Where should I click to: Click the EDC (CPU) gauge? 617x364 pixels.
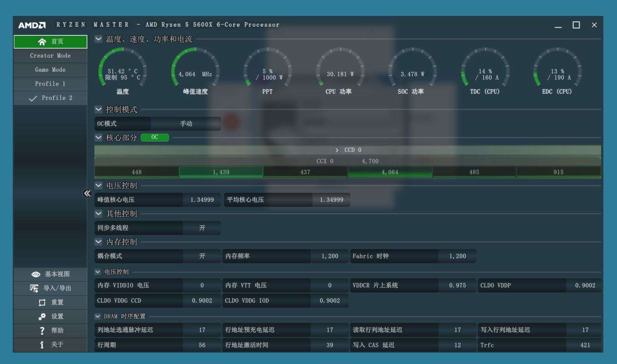click(557, 71)
